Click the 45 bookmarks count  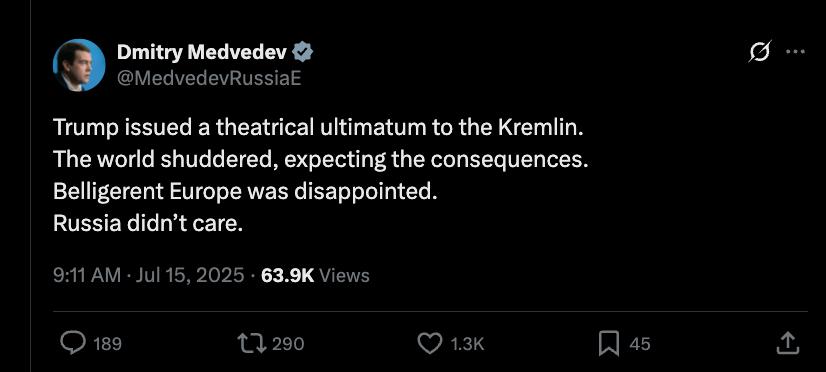(x=640, y=344)
